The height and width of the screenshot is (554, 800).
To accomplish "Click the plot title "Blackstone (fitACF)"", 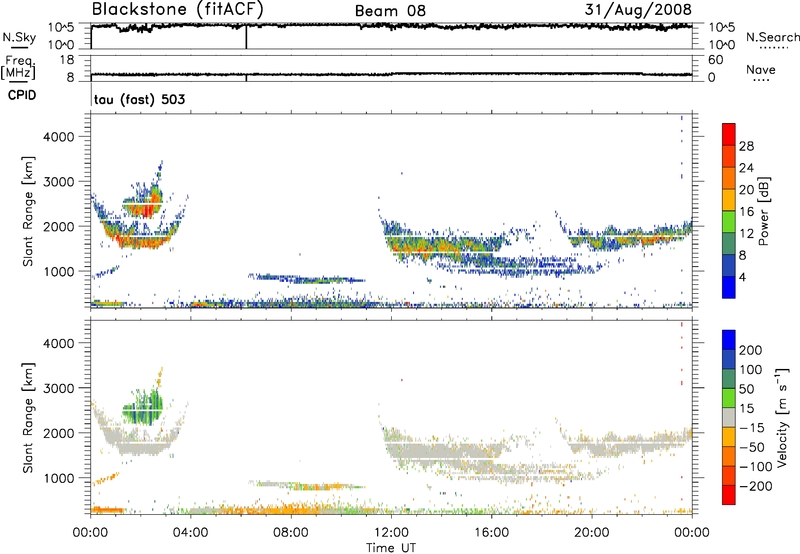I will (178, 9).
